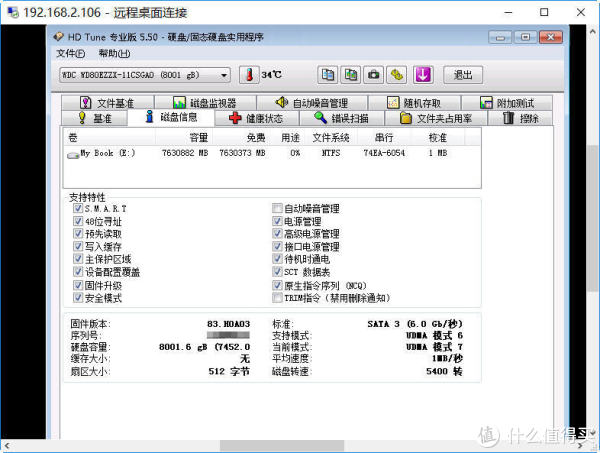
Task: Click the copy screenshot to clipboard icon
Action: point(351,75)
